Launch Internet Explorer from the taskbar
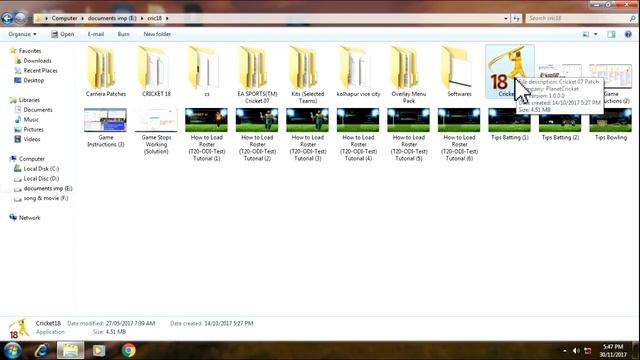 42,350
